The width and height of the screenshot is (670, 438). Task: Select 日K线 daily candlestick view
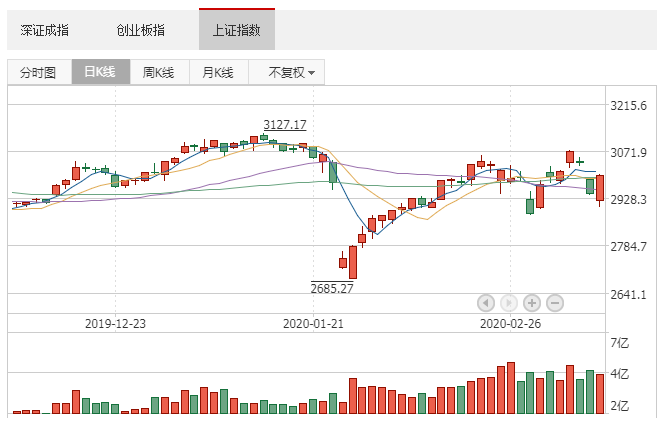click(100, 72)
